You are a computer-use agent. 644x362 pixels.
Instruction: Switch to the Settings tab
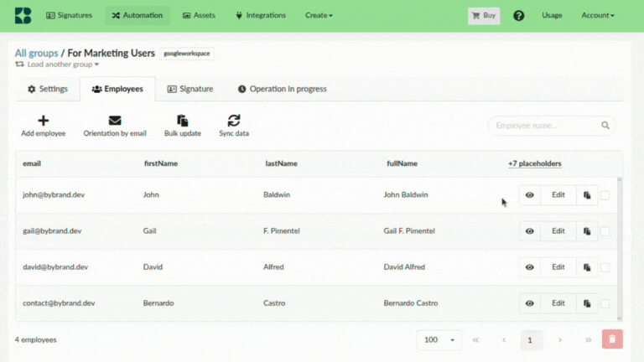click(47, 89)
